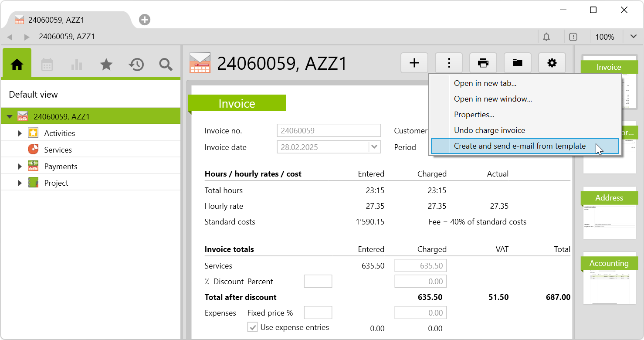This screenshot has width=644, height=340.
Task: Choose Undo charge invoice menu entry
Action: [x=489, y=130]
